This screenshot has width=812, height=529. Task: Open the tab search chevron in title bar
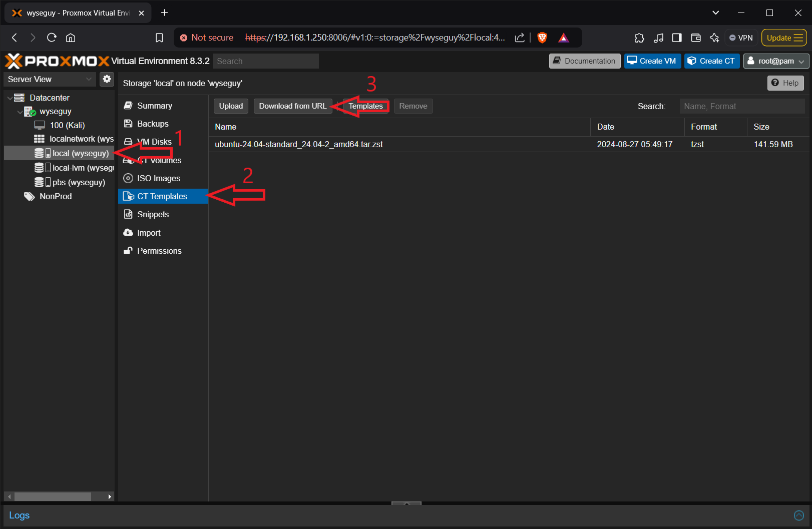[x=715, y=13]
